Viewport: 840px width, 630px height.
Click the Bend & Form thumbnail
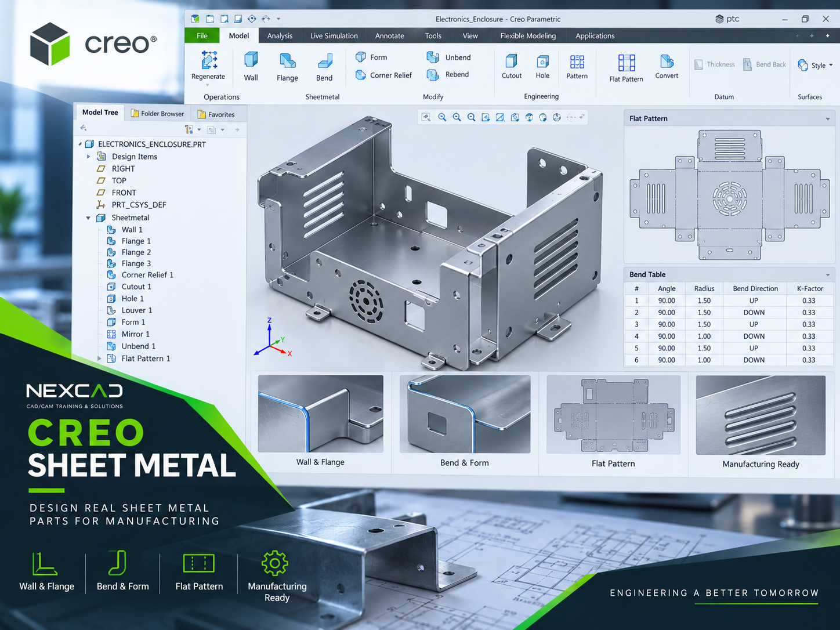(465, 414)
